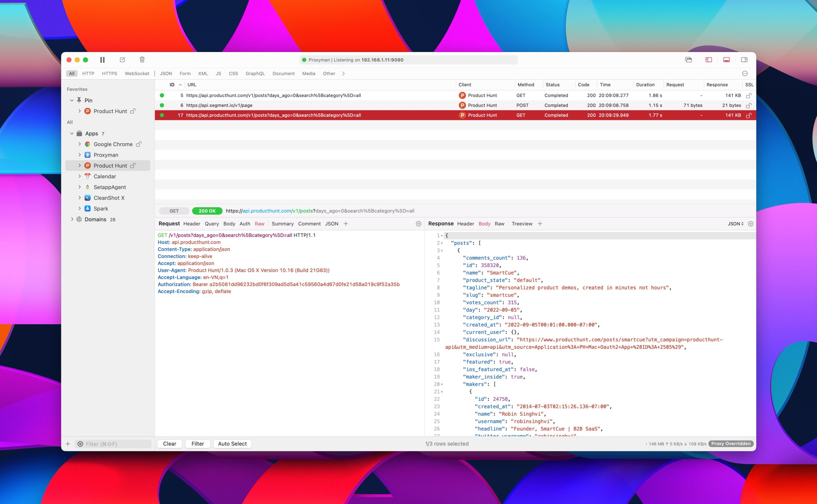Toggle the pause recording button
The image size is (817, 504).
(x=103, y=60)
